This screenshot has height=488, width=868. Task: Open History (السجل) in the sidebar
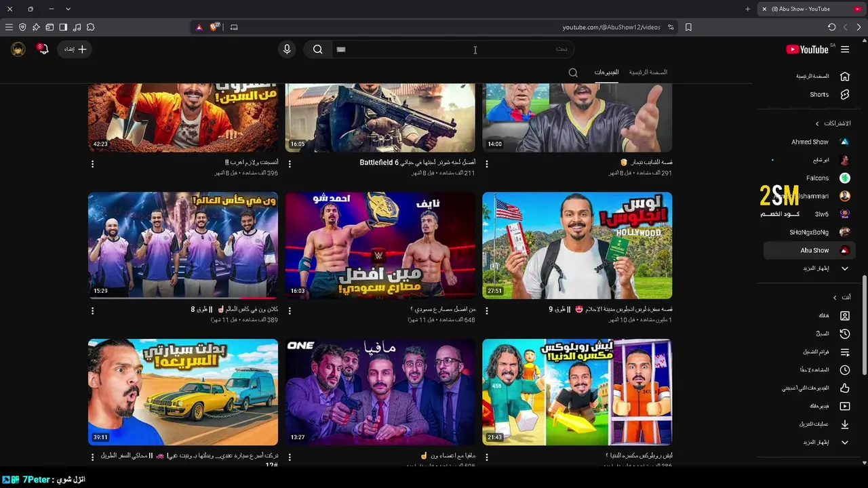[823, 333]
